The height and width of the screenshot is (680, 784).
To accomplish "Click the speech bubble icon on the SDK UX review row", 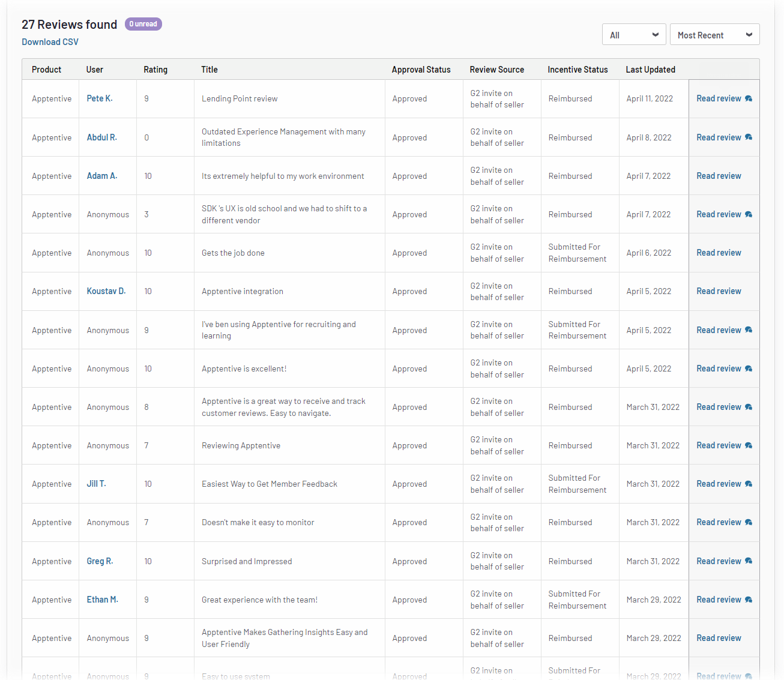I will point(749,214).
